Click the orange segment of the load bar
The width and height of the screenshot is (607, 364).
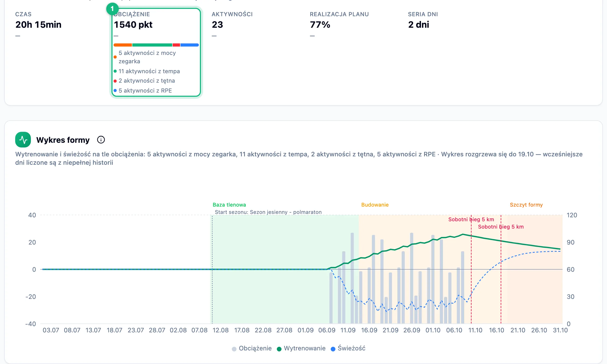click(x=123, y=45)
